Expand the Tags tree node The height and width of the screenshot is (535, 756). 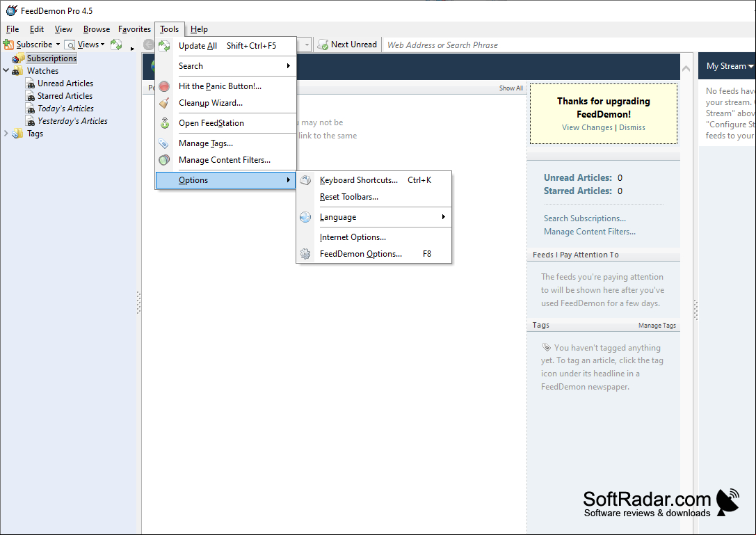(x=6, y=133)
